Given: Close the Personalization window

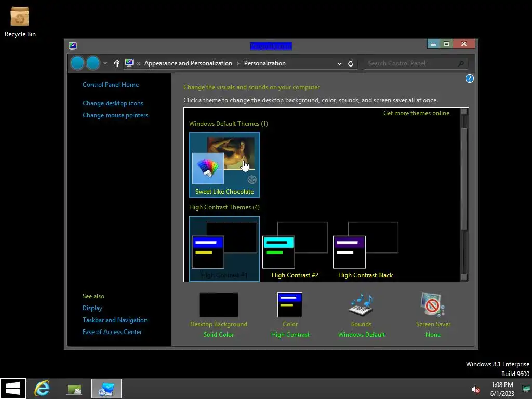Looking at the screenshot, I should point(464,44).
